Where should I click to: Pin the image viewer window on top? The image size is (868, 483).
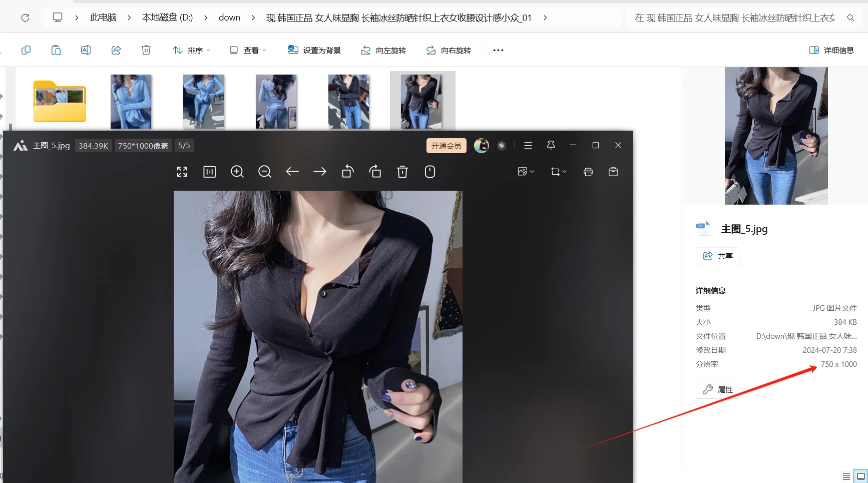[551, 145]
